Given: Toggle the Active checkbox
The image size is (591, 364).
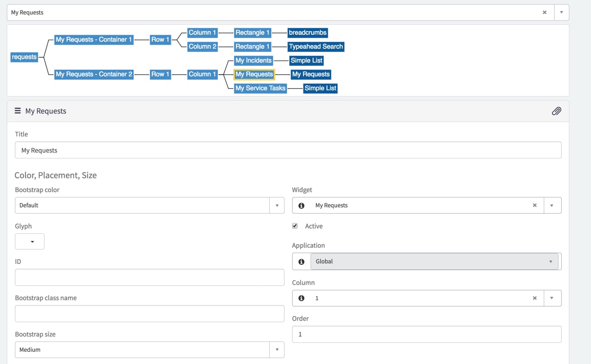Looking at the screenshot, I should [295, 226].
